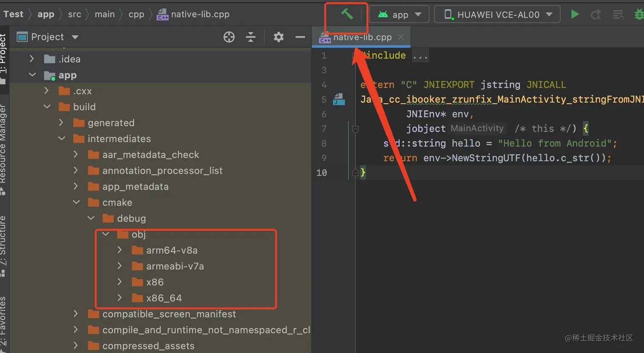This screenshot has width=644, height=353.
Task: Expand the arm64-v8a folder
Action: point(120,250)
